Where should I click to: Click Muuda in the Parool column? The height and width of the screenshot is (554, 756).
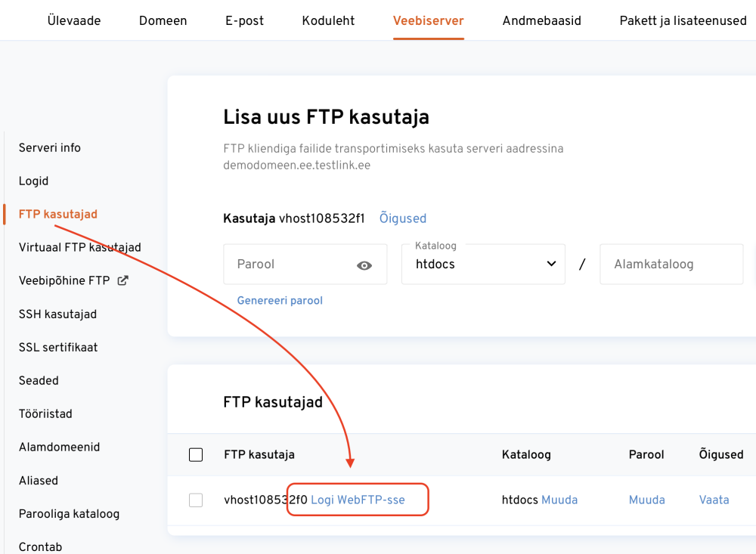[646, 500]
